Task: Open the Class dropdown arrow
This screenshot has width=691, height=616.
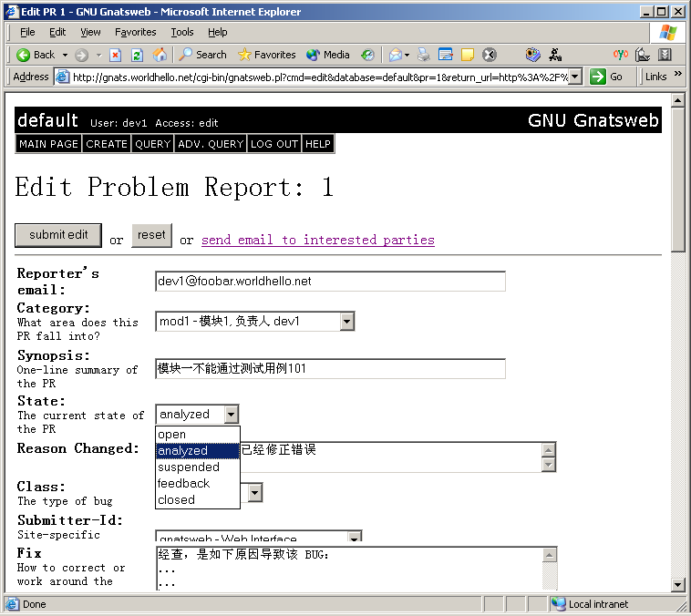Action: (x=255, y=493)
